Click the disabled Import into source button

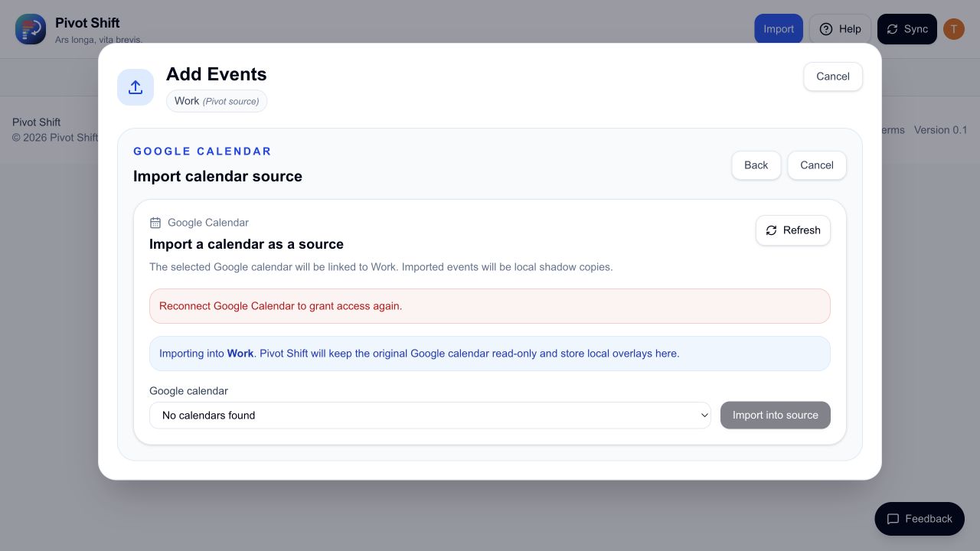776,416
